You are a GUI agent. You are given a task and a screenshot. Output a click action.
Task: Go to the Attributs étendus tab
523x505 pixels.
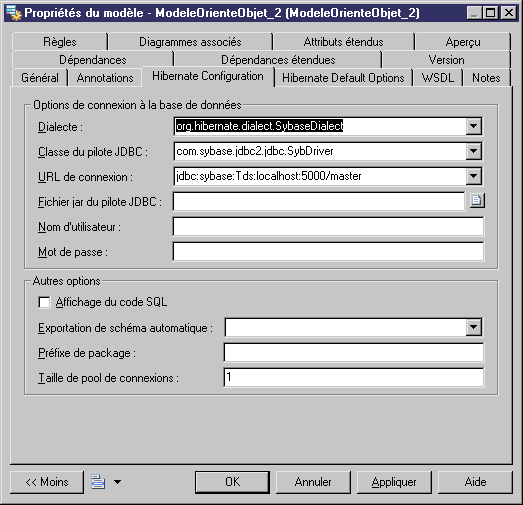click(344, 42)
